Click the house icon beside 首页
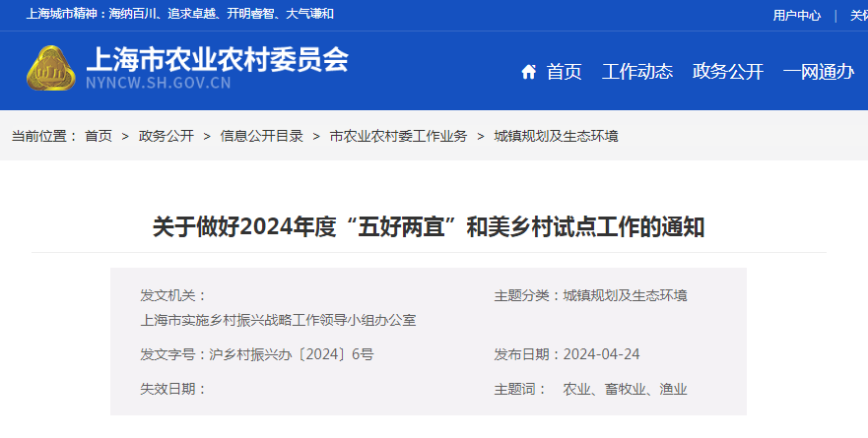Screen dimensions: 868x438 tap(529, 72)
